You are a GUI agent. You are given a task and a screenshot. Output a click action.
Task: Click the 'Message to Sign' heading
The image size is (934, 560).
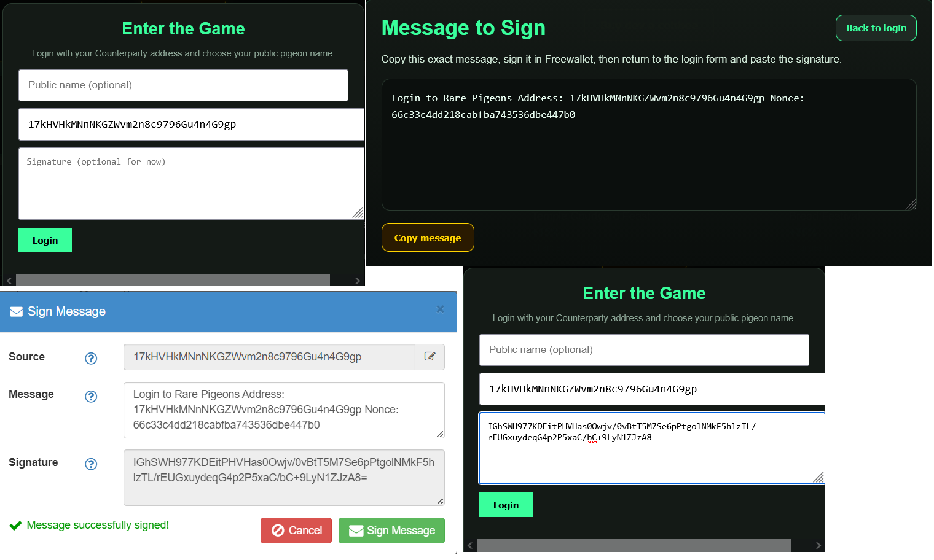point(463,28)
